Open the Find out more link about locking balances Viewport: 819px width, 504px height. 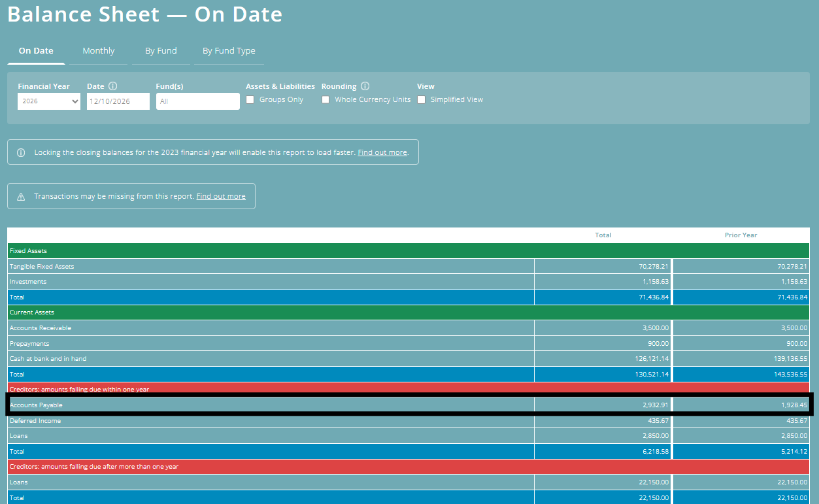pyautogui.click(x=382, y=152)
